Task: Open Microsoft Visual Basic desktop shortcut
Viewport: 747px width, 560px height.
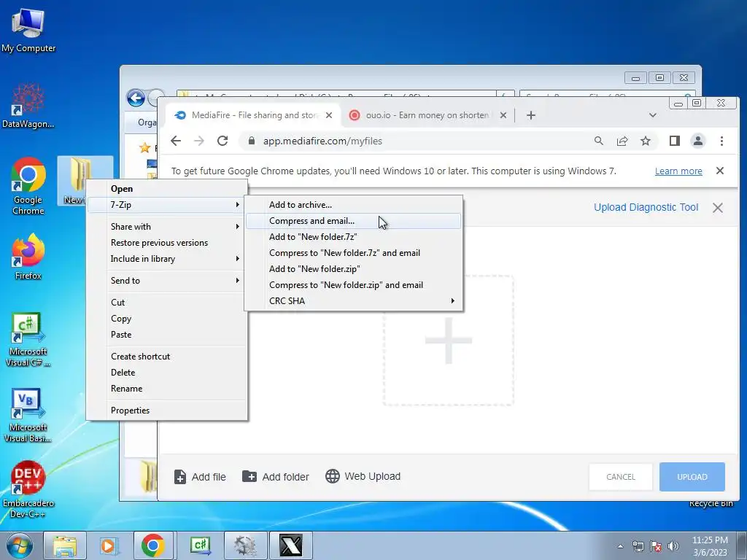Action: point(28,415)
